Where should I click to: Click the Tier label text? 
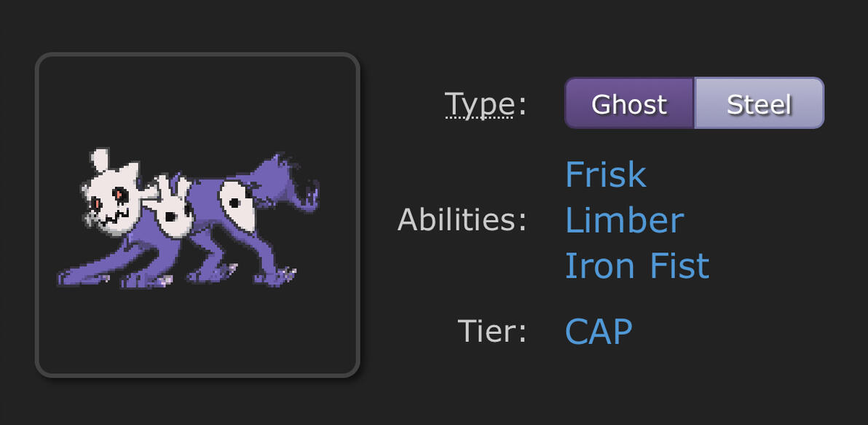click(x=492, y=332)
